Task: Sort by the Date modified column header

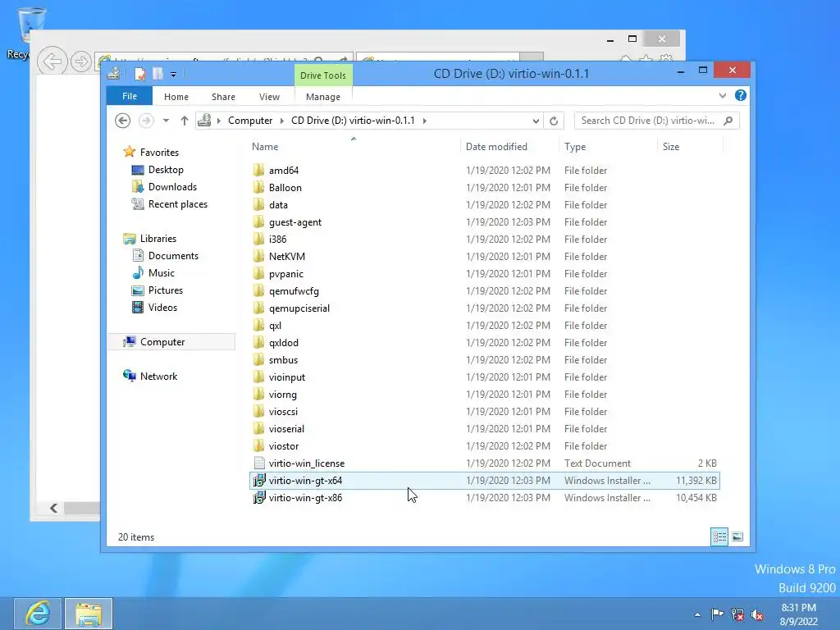Action: 509,146
